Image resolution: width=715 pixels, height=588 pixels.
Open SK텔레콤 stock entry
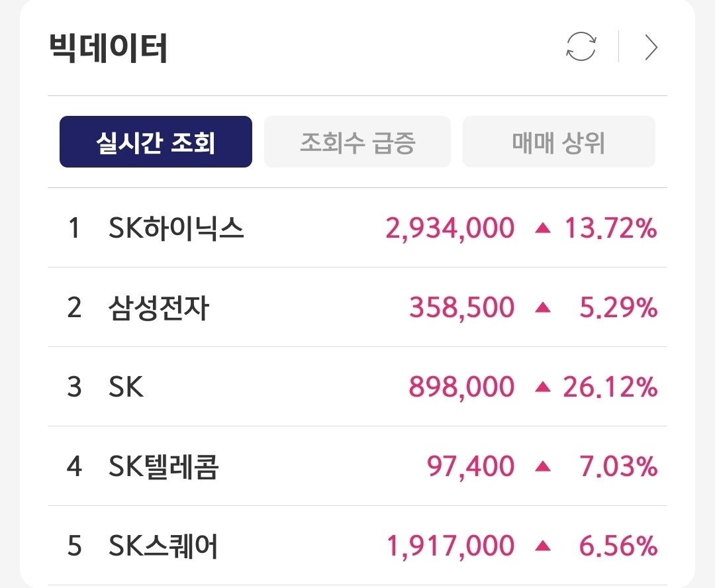pyautogui.click(x=357, y=466)
